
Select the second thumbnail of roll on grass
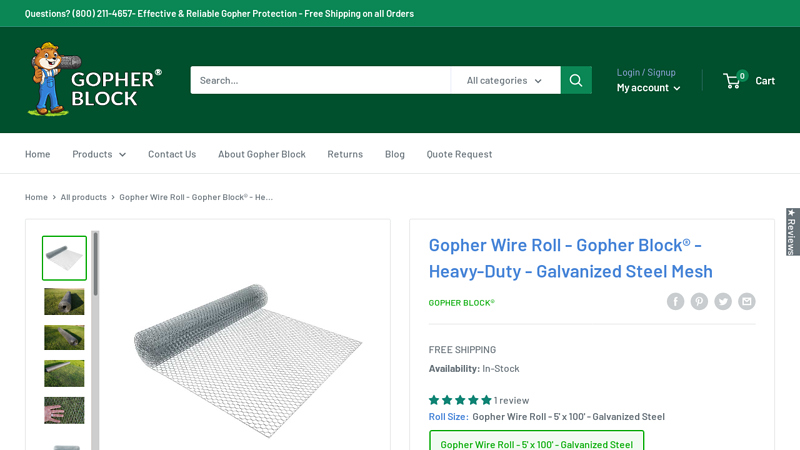click(x=64, y=301)
